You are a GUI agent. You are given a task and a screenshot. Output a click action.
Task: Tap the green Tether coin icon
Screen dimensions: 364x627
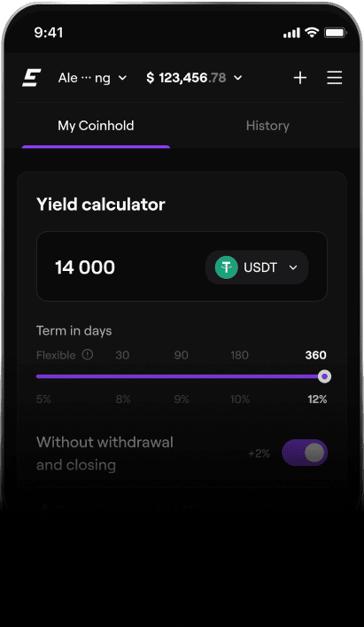(x=227, y=267)
